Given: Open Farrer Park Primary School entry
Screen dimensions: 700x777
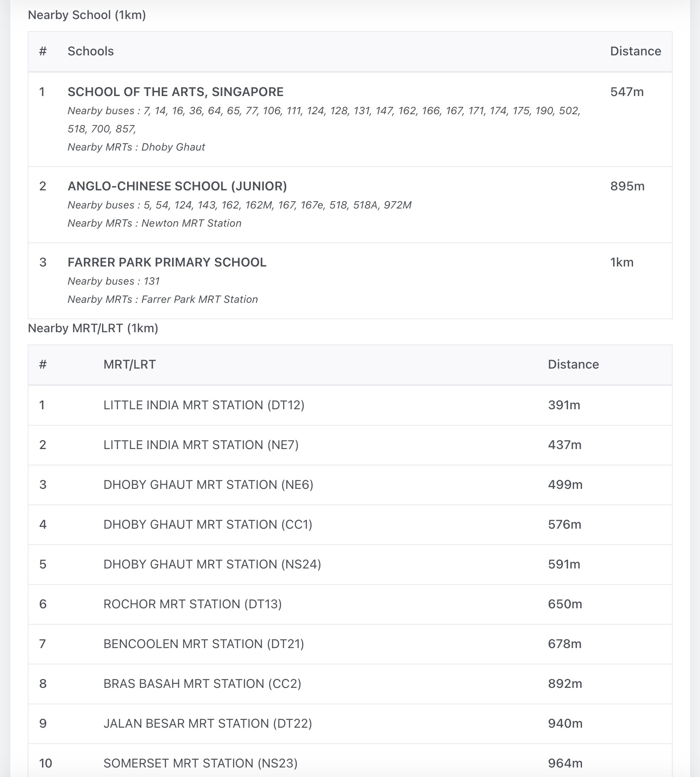Looking at the screenshot, I should tap(167, 262).
